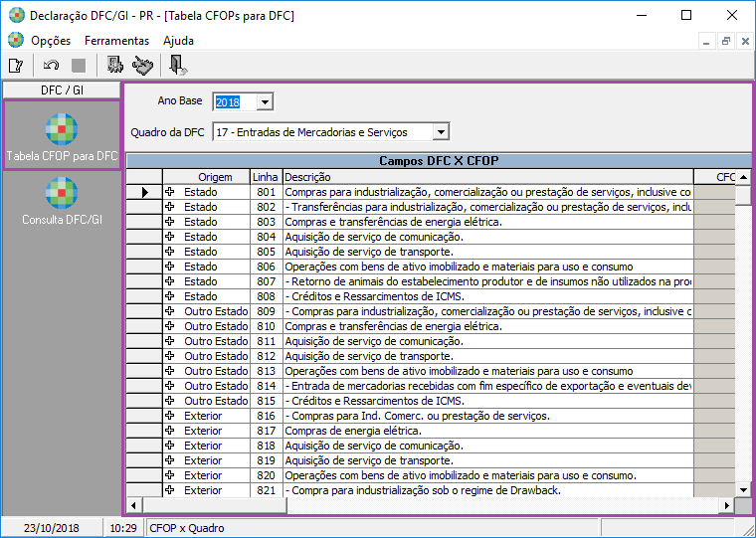This screenshot has height=538, width=756.
Task: Expand line 803 row plus sign
Action: click(x=170, y=222)
